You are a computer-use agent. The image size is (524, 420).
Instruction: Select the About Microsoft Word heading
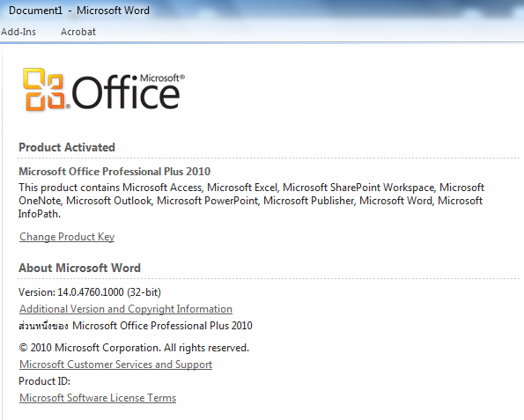(x=79, y=268)
